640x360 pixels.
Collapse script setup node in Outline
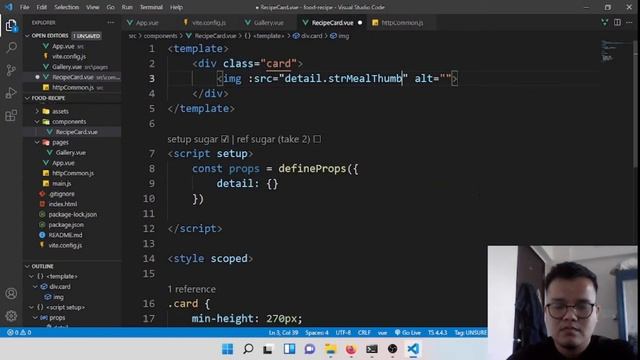pyautogui.click(x=31, y=307)
